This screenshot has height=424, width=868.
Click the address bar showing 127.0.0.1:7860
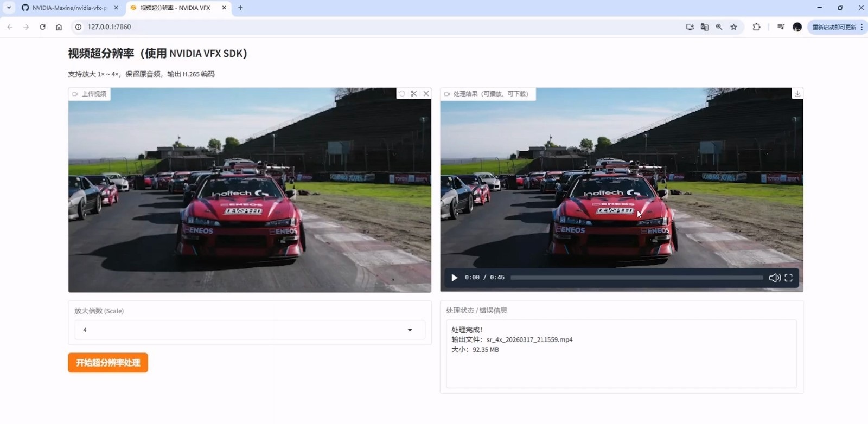[325, 27]
